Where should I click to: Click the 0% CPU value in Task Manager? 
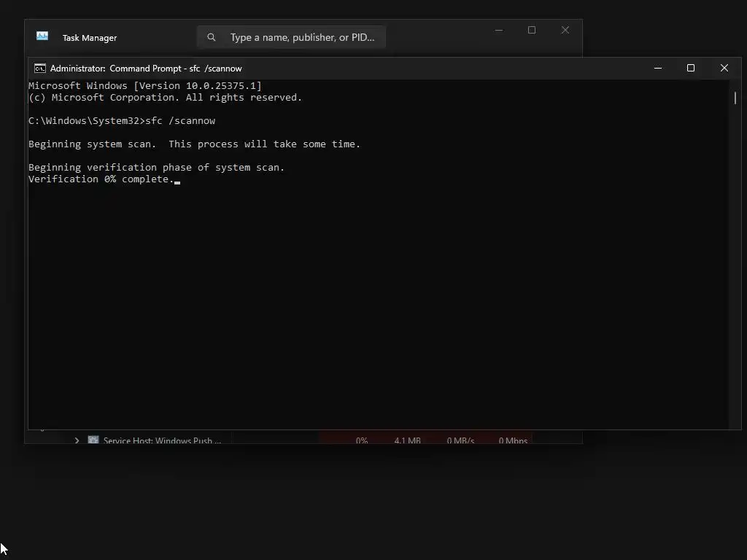click(x=362, y=440)
